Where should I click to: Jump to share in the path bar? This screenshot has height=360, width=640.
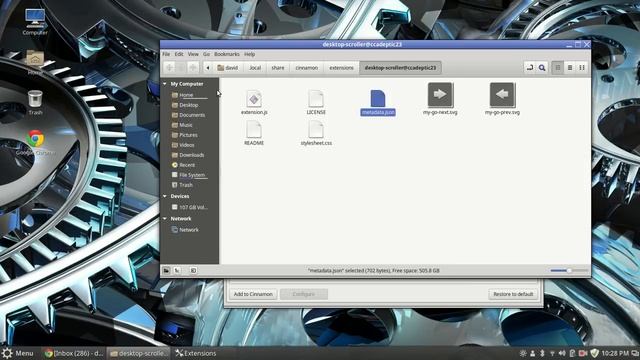tap(278, 68)
